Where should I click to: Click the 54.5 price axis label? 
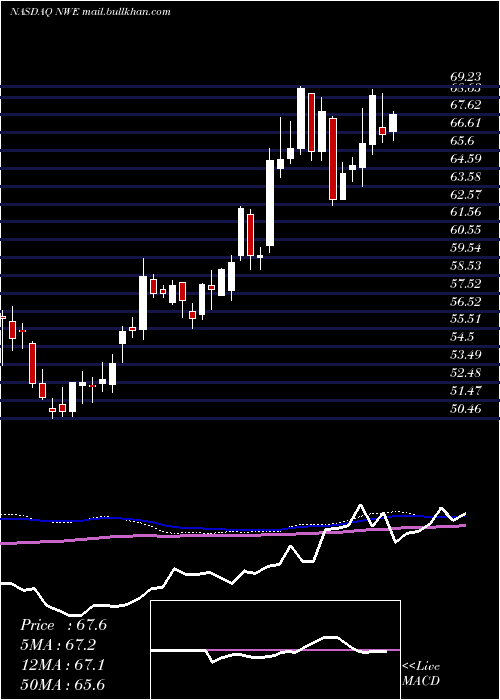[x=462, y=337]
